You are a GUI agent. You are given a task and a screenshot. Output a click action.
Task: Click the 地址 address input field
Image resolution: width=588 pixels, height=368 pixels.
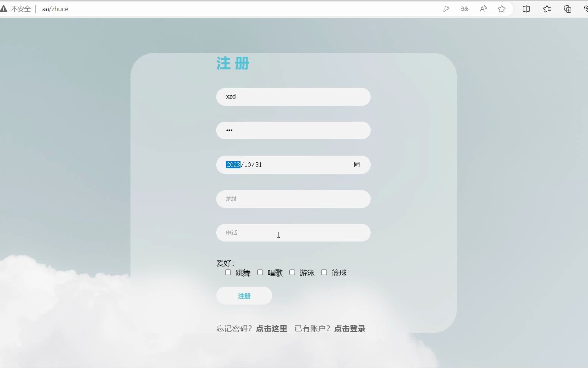(293, 199)
